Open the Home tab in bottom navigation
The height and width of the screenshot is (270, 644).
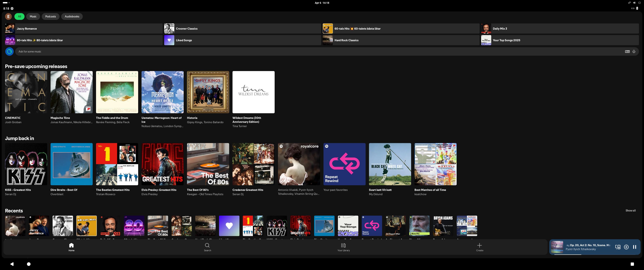tap(72, 247)
